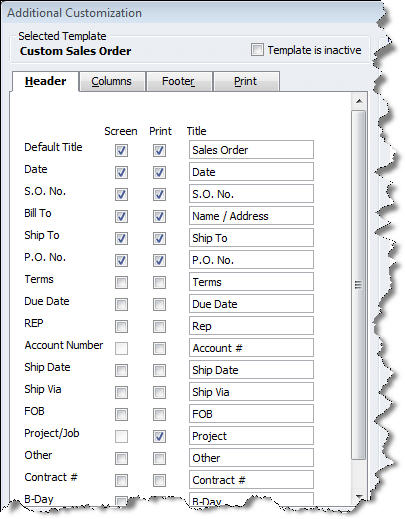Viewport: 405px width, 519px height.
Task: Click the vertical scrollbar thumb
Action: point(359,285)
